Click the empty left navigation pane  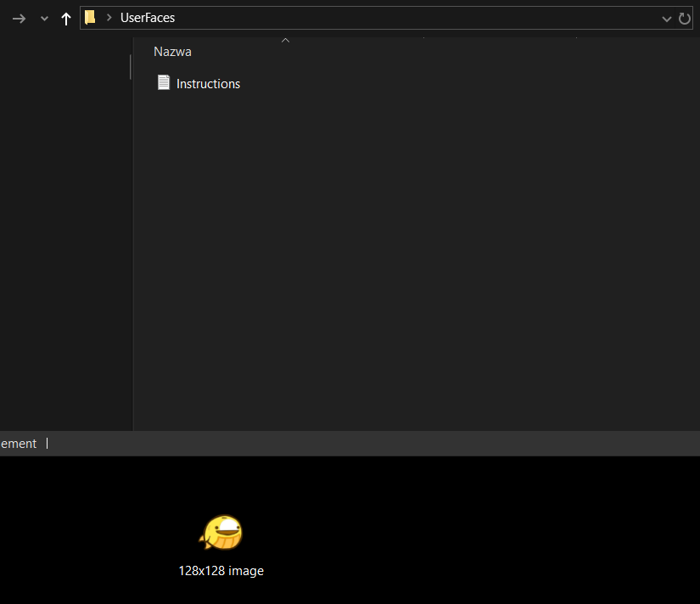pyautogui.click(x=64, y=232)
